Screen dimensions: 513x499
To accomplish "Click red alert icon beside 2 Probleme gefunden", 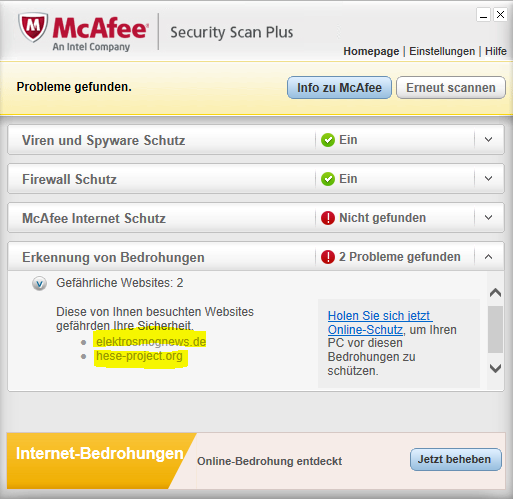I will 328,257.
